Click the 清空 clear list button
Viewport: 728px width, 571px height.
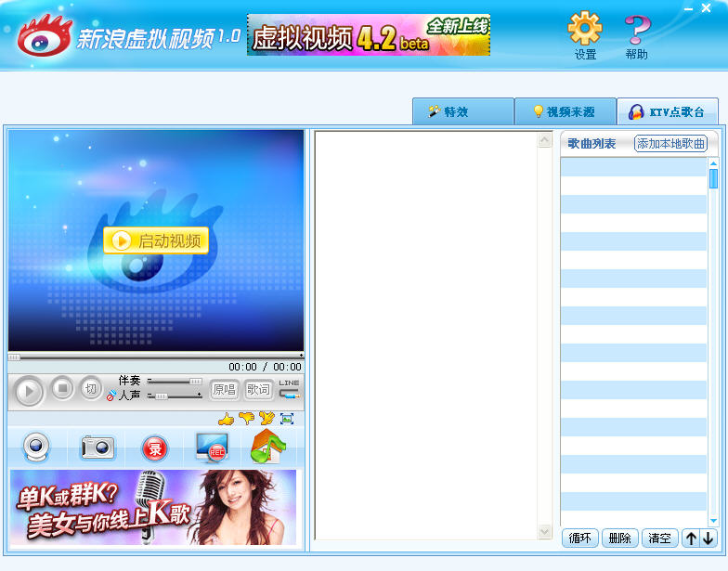[659, 539]
